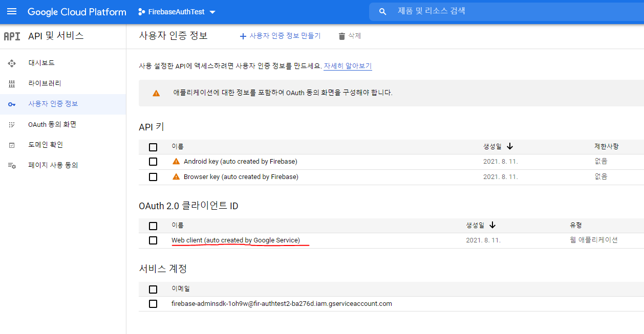Viewport: 644px width, 334px height.
Task: Click the Web client creation date cell
Action: pos(483,240)
